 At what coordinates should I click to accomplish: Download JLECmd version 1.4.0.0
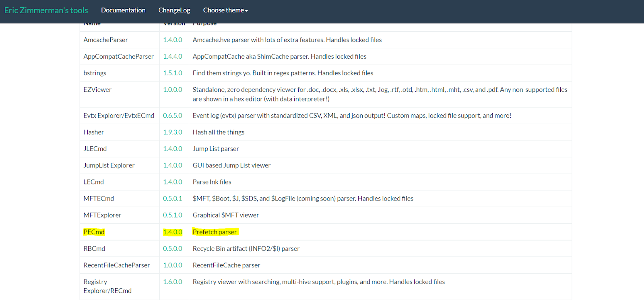pos(173,149)
